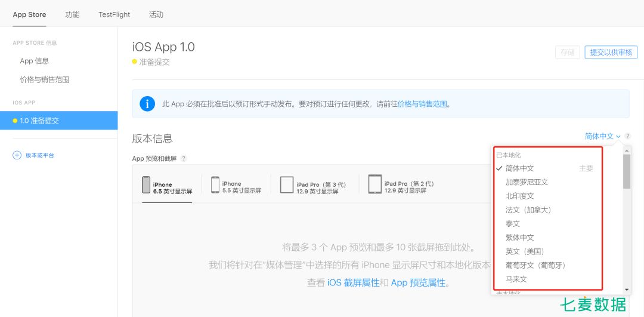The image size is (644, 317).
Task: Click the iPhone 6.5 inch device icon
Action: (x=146, y=185)
